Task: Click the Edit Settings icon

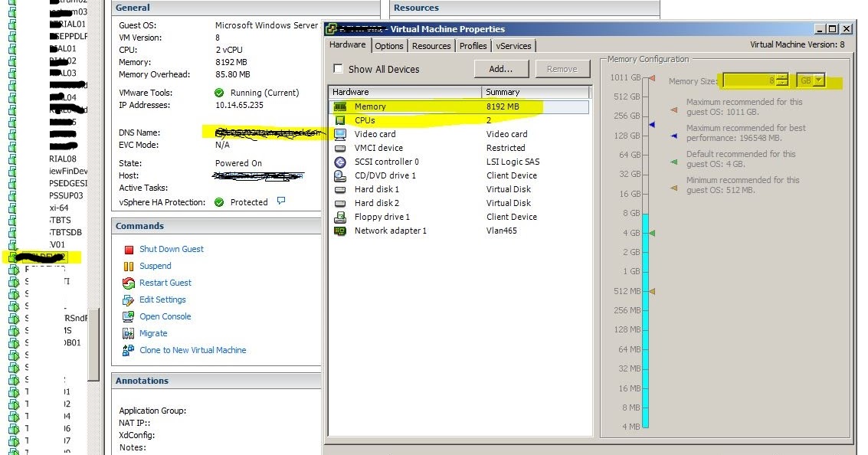Action: click(129, 300)
